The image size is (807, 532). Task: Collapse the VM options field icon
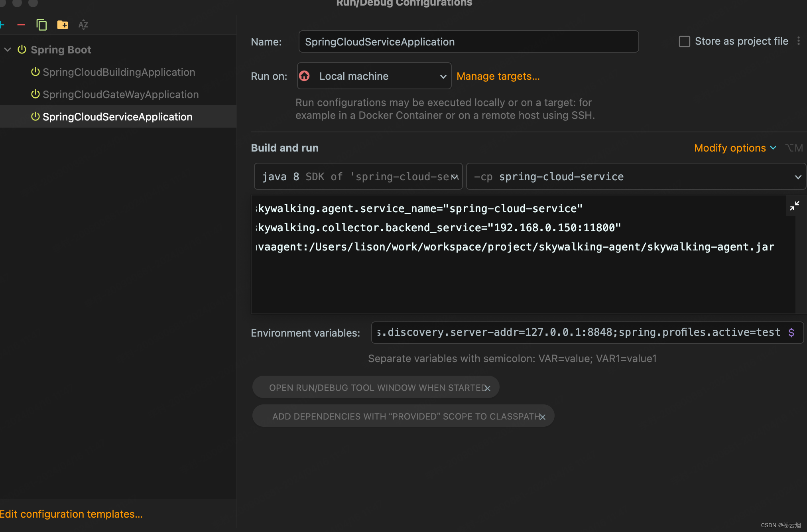tap(794, 206)
